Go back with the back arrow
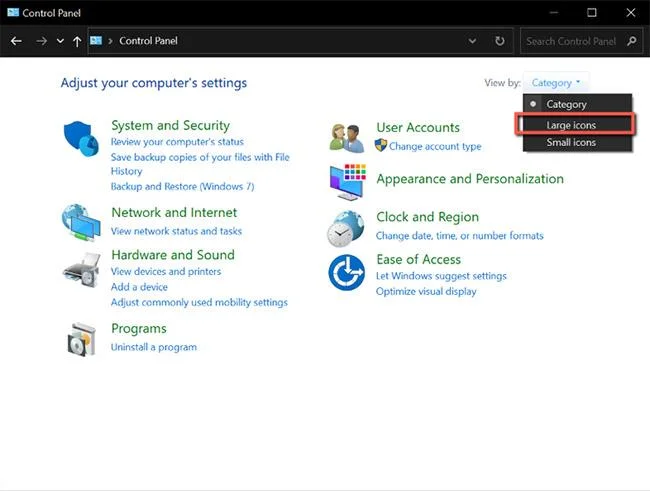Screen dimensions: 650x491 tap(16, 41)
